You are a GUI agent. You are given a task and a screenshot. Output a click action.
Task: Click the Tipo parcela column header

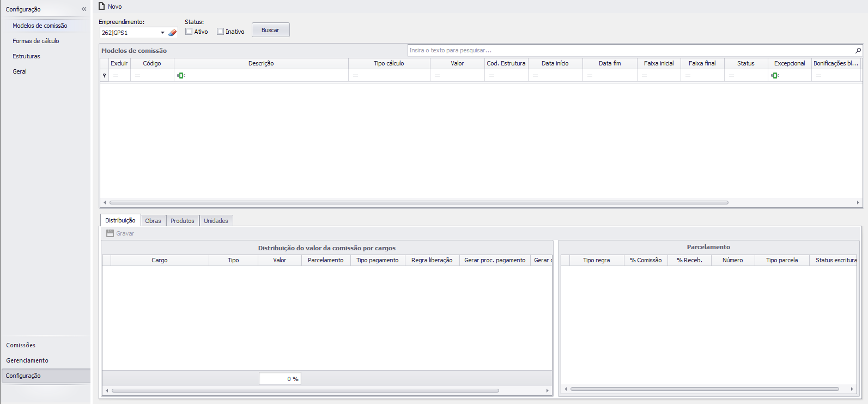coord(782,260)
